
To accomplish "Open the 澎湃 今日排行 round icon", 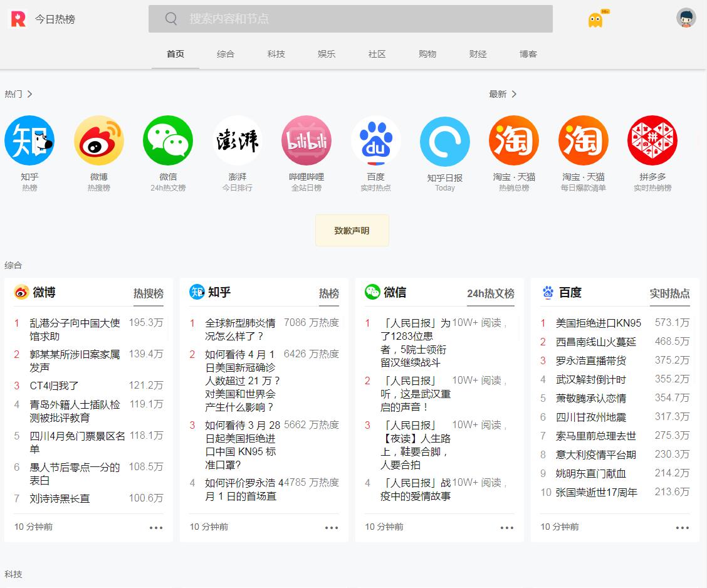I will 237,140.
